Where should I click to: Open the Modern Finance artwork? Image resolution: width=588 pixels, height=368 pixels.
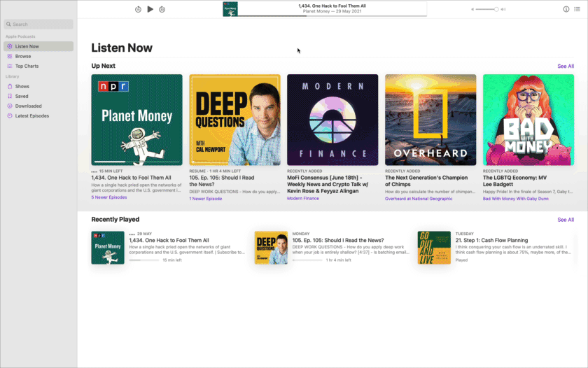(x=332, y=120)
